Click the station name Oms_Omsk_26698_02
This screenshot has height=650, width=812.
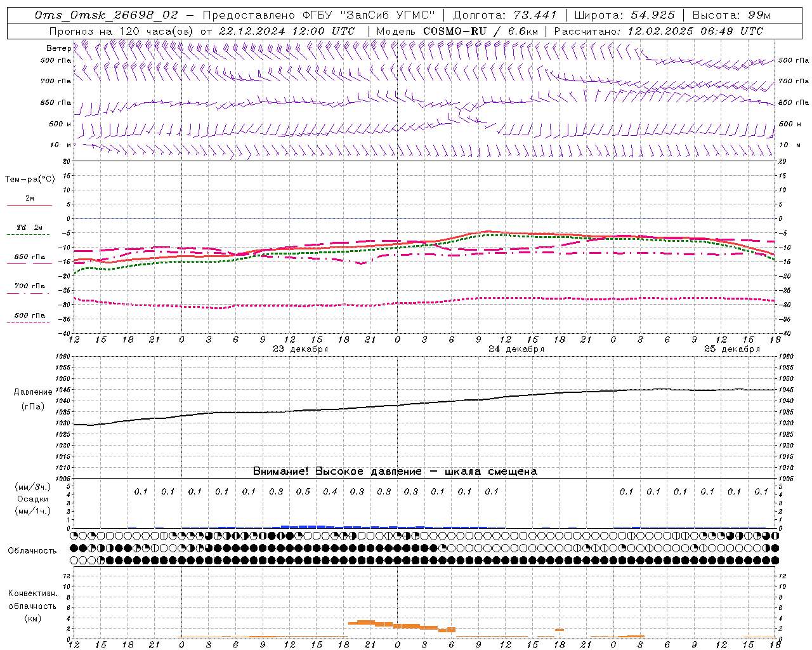click(107, 15)
